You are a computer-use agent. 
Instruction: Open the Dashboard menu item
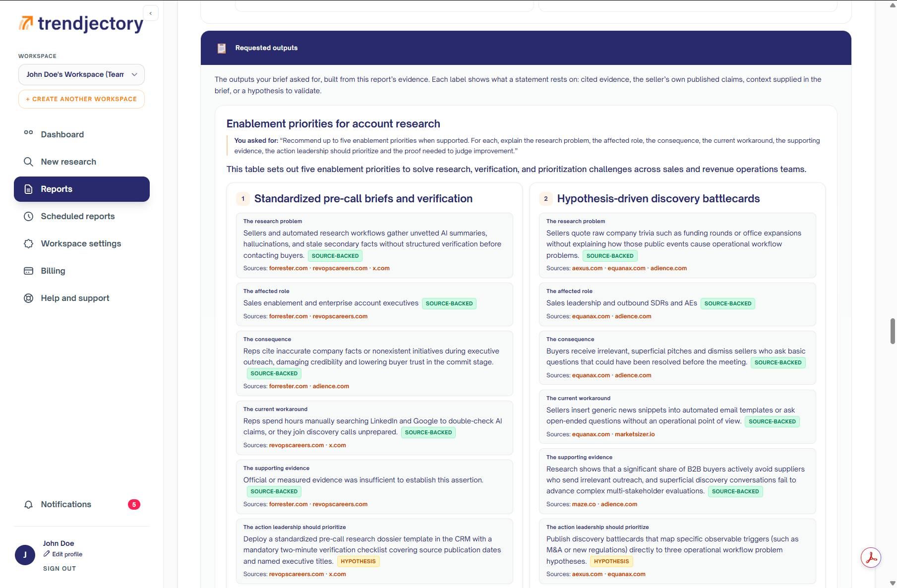tap(82, 134)
